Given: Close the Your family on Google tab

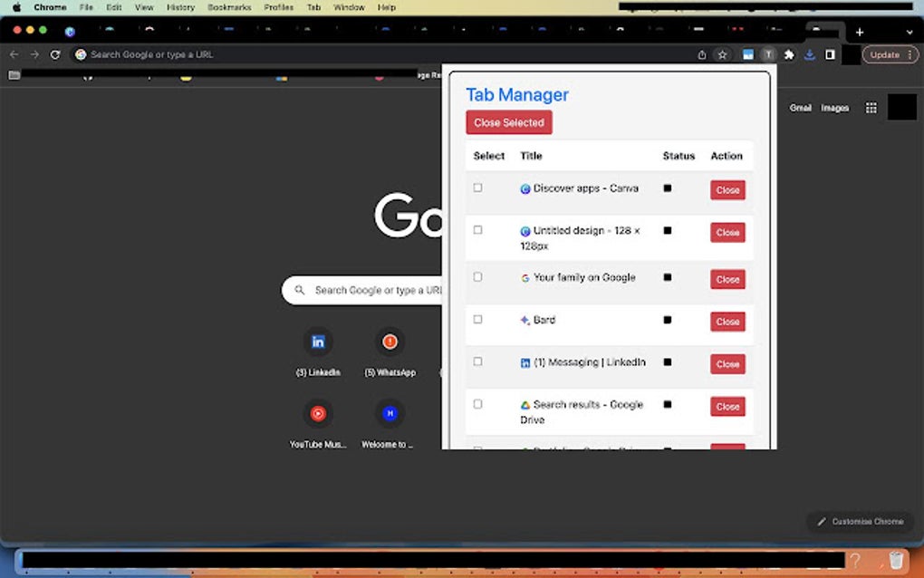Looking at the screenshot, I should click(727, 279).
